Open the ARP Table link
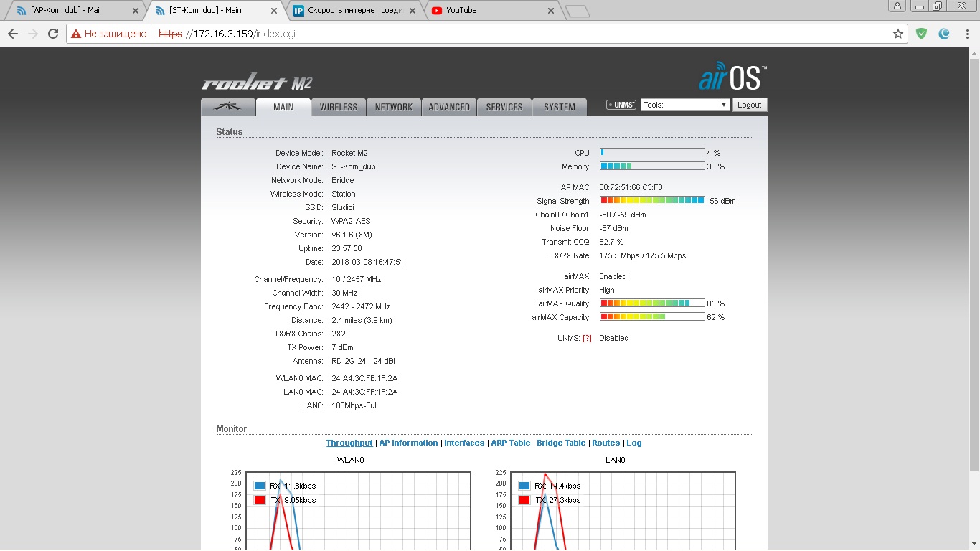The height and width of the screenshot is (551, 980). (511, 443)
